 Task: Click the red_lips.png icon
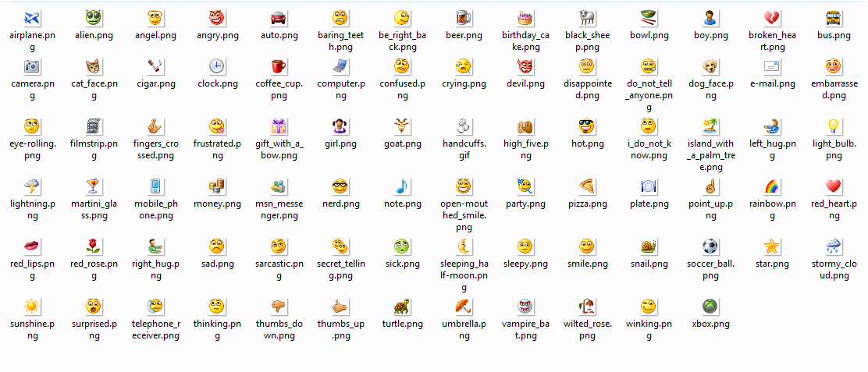(x=33, y=246)
